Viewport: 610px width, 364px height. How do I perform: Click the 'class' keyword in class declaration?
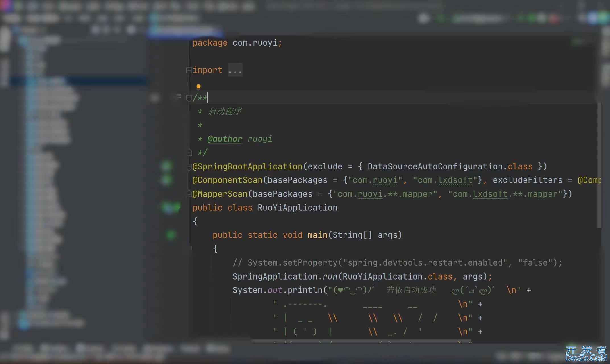click(240, 208)
